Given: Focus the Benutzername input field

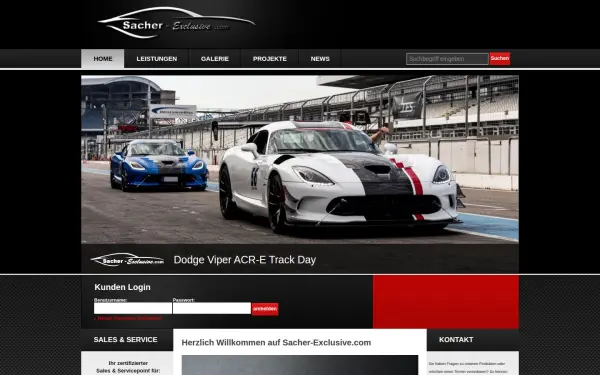Looking at the screenshot, I should (x=133, y=308).
